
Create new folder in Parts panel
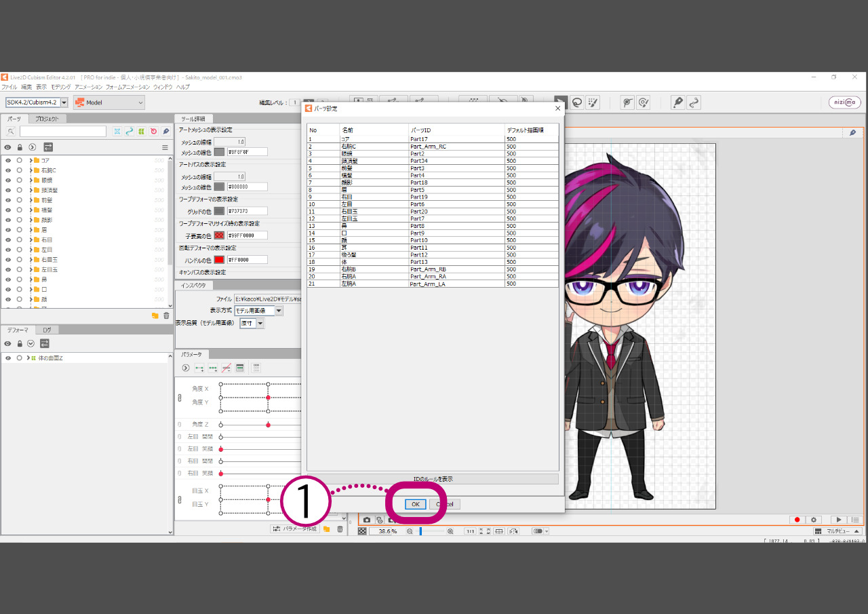coord(155,315)
